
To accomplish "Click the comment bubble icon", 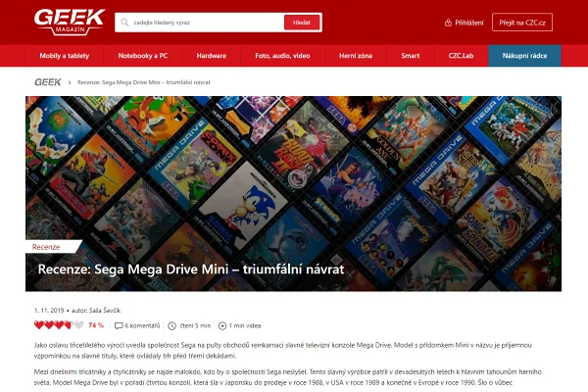I will point(119,325).
